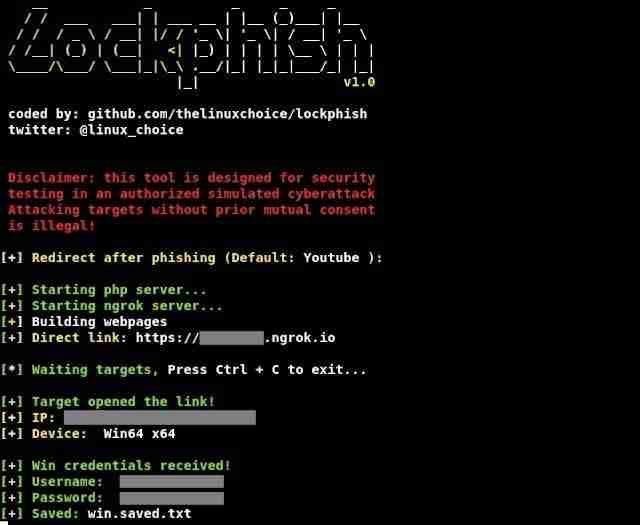The image size is (640, 525).
Task: Select the word Youtube in the prompt
Action: (x=331, y=258)
